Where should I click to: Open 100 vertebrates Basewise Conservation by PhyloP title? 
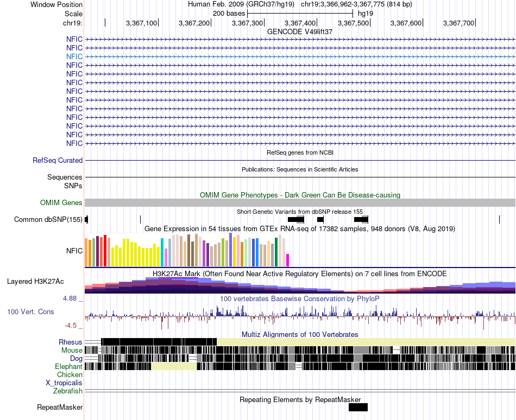click(300, 298)
